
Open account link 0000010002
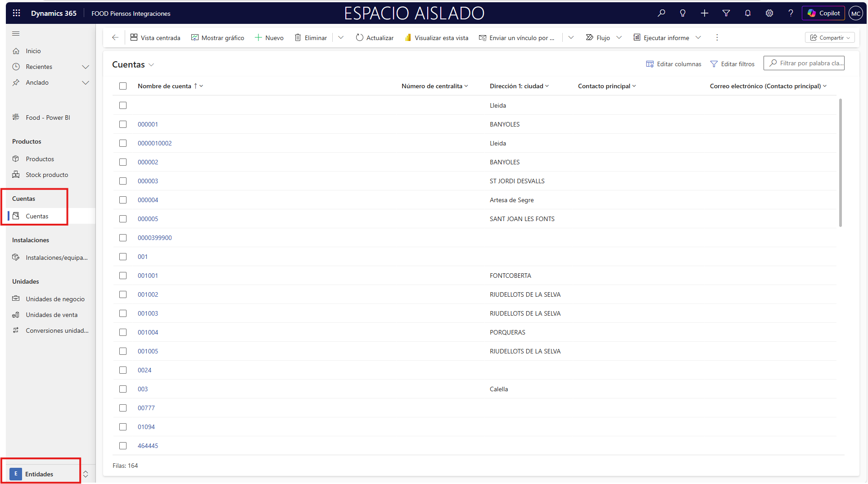point(154,143)
